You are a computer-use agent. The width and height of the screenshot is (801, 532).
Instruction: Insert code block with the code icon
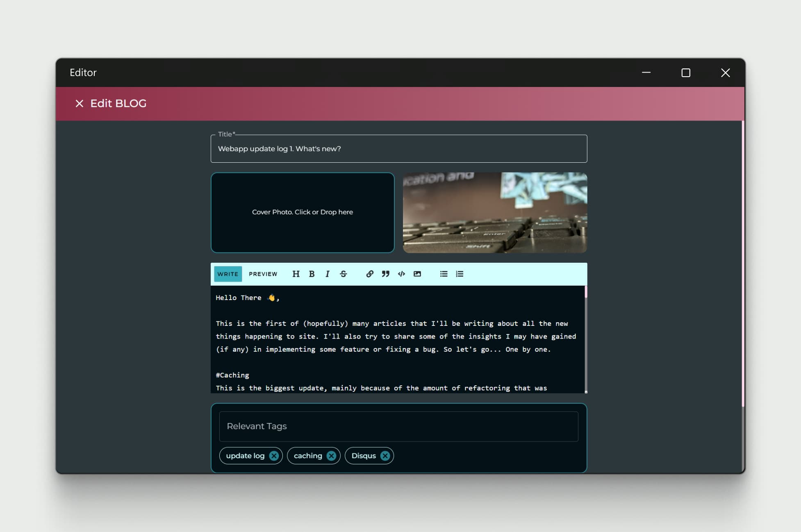pos(401,274)
